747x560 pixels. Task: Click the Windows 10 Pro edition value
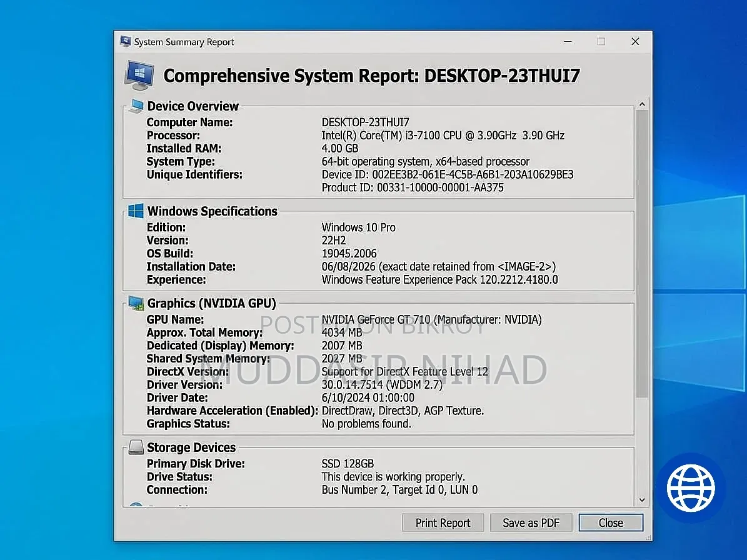tap(358, 227)
